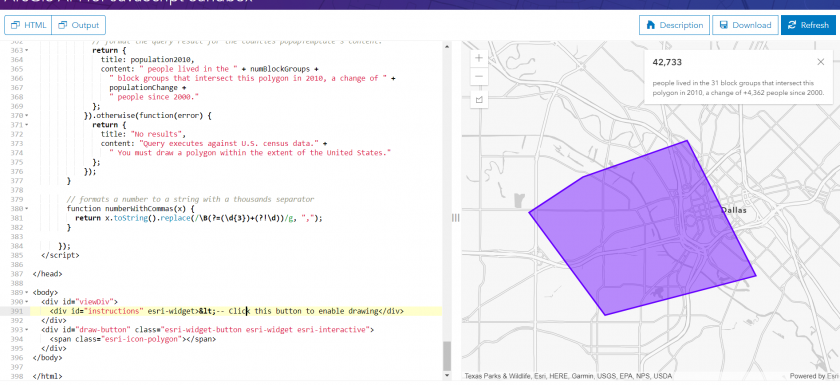Click the thousands separator comment line
This screenshot has height=385, width=840.
tap(190, 199)
